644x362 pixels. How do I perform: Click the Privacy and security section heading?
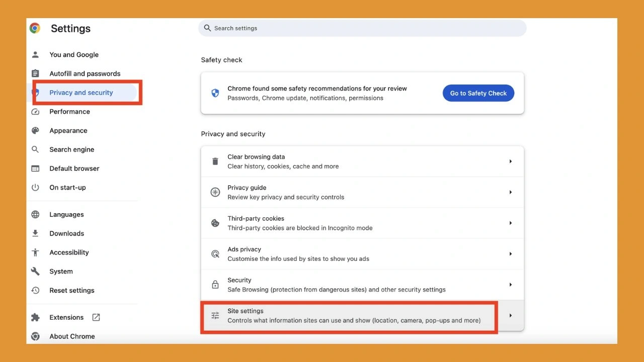(x=233, y=134)
